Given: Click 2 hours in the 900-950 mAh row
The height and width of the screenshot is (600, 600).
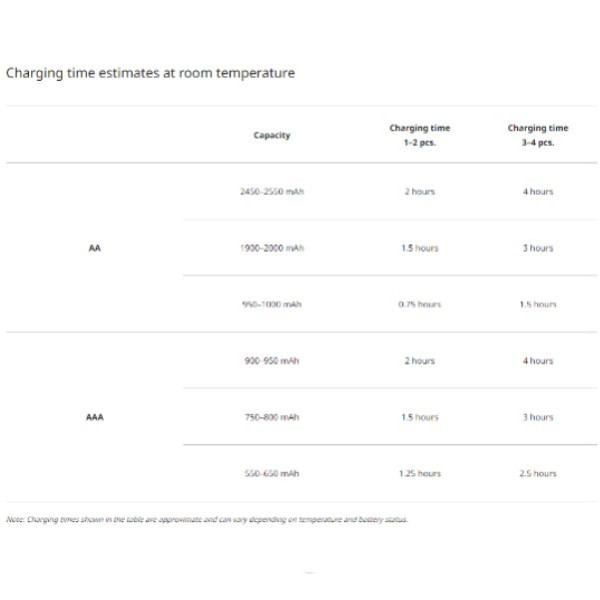Looking at the screenshot, I should (420, 361).
